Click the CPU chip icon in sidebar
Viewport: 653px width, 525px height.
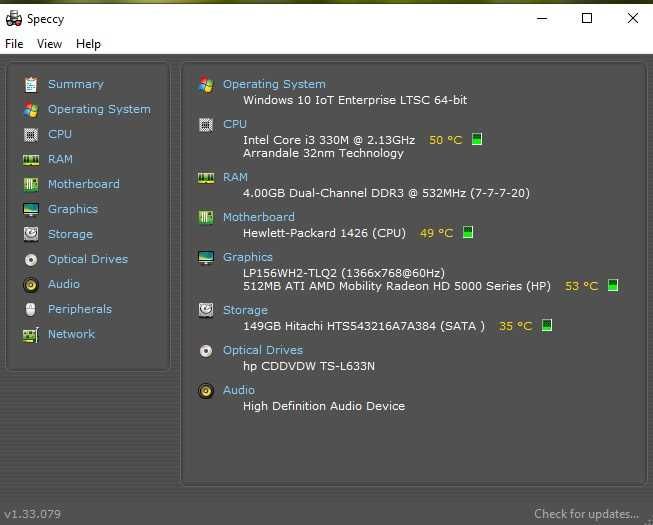point(31,134)
